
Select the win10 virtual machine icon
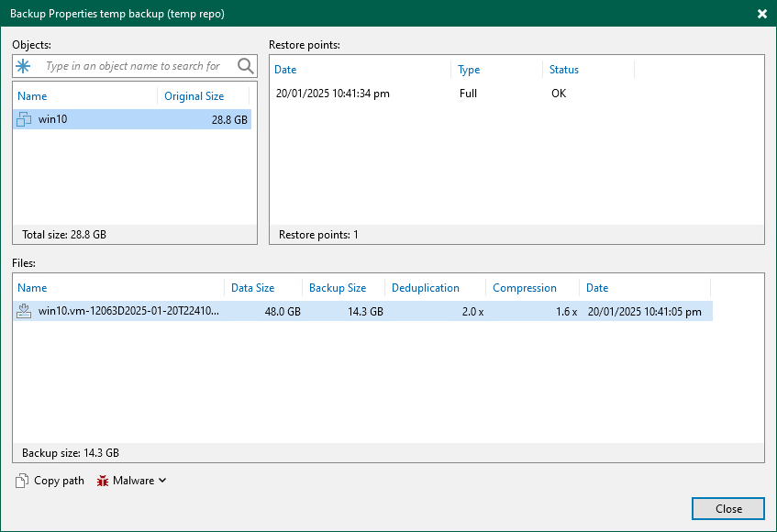click(23, 119)
